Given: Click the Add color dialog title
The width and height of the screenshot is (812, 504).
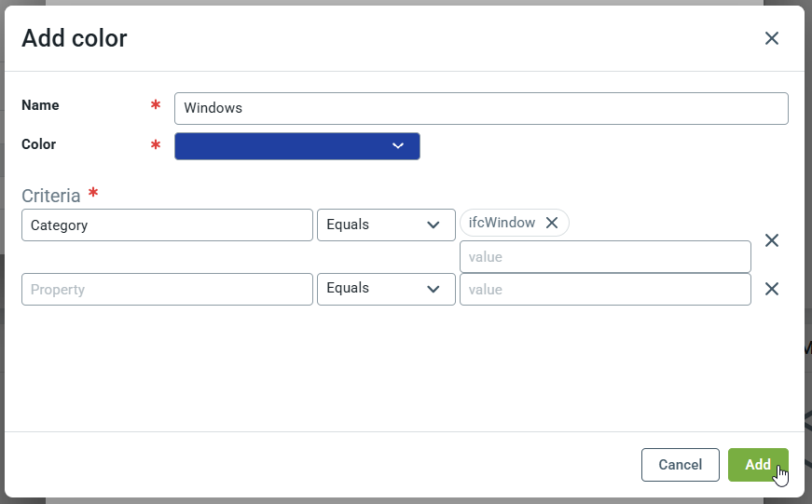Looking at the screenshot, I should pos(75,38).
